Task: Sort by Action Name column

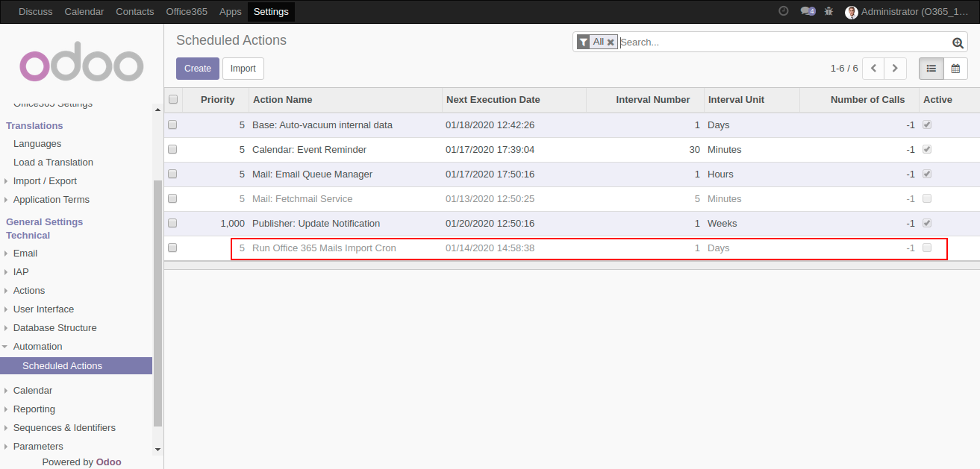Action: 345,99
